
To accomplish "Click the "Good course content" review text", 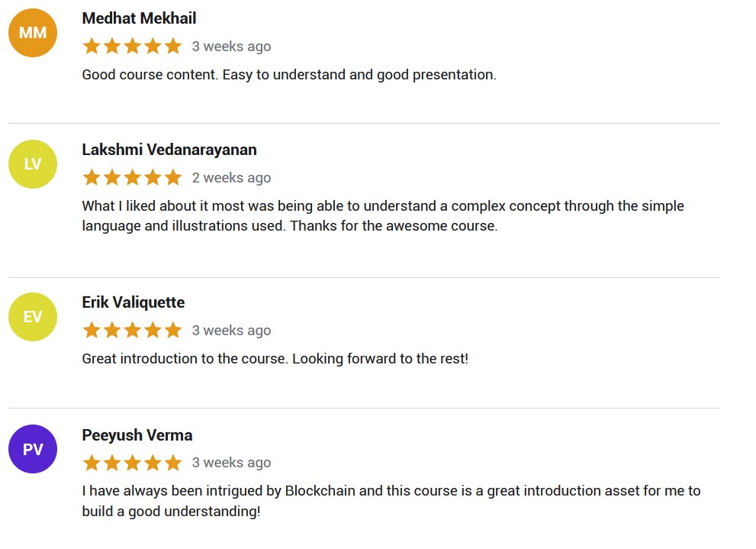I will (x=289, y=75).
